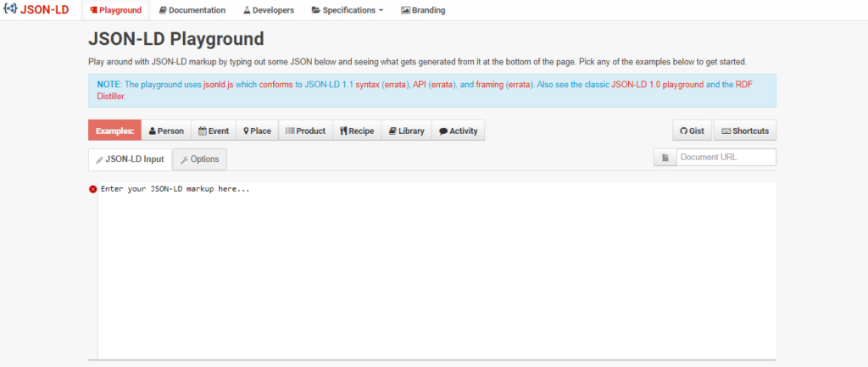This screenshot has width=868, height=367.
Task: Click the Document URL input field
Action: (726, 157)
